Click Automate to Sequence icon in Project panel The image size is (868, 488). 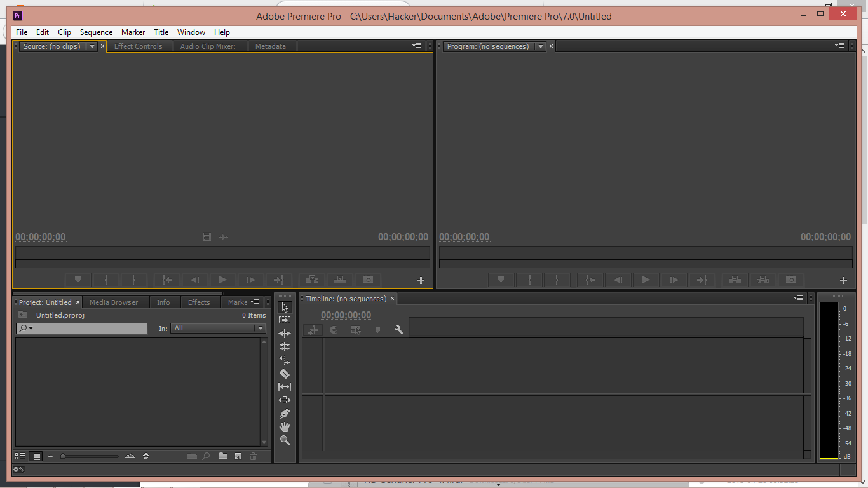tap(192, 456)
